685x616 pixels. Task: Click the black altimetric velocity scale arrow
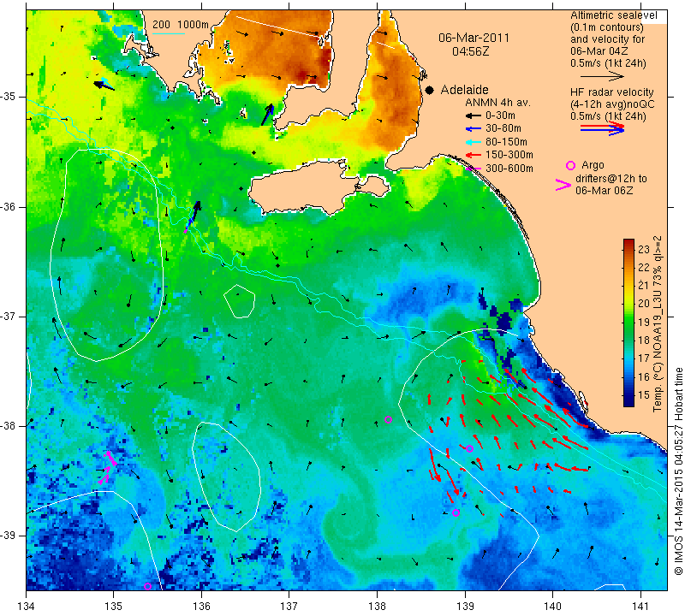[602, 76]
